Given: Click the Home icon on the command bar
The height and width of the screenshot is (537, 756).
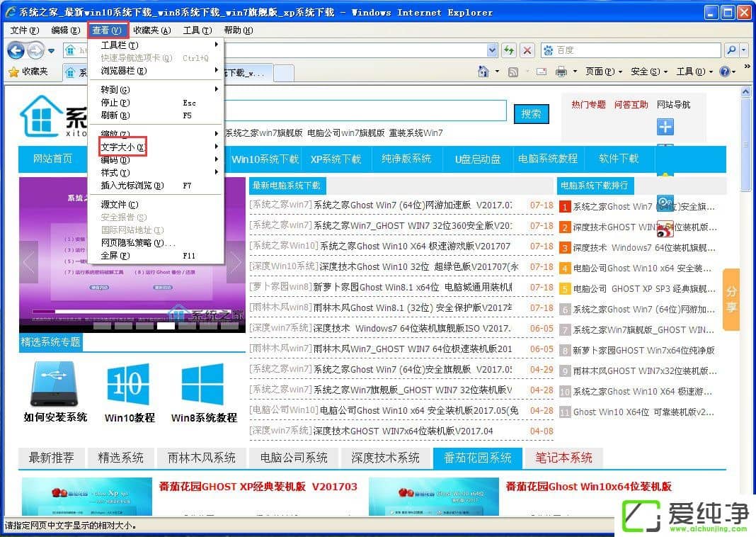Looking at the screenshot, I should pos(484,69).
